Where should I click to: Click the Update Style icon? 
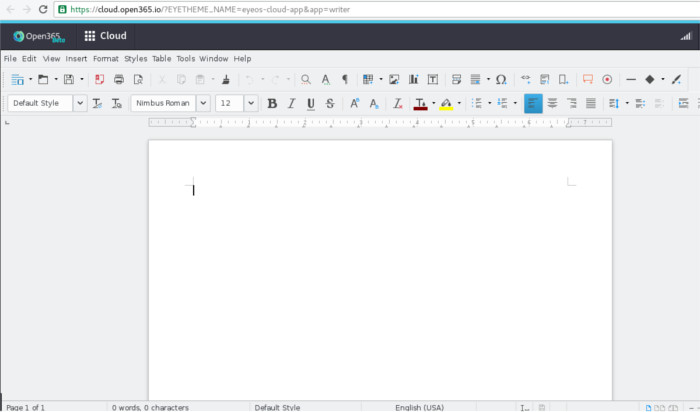click(97, 104)
